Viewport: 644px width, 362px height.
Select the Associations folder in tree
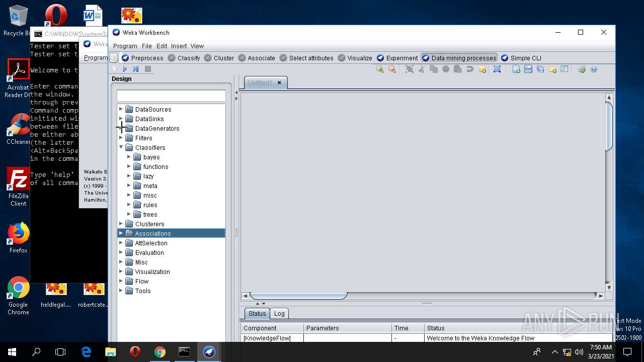(152, 233)
